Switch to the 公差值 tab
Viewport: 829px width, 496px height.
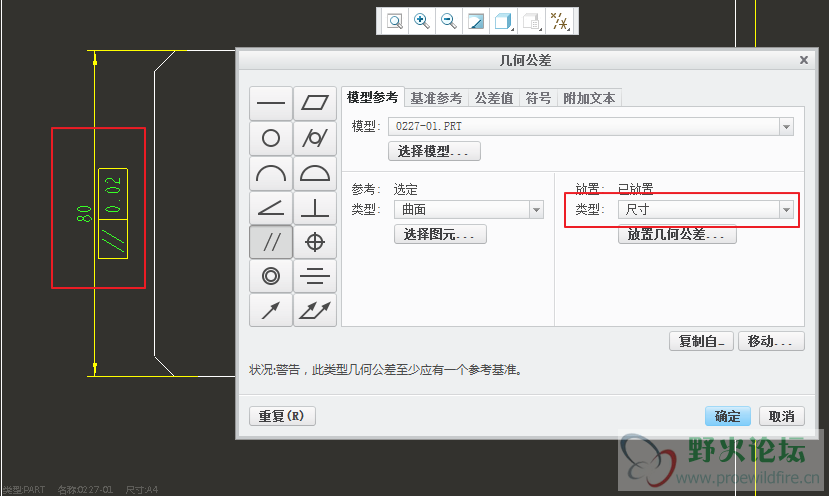[494, 98]
